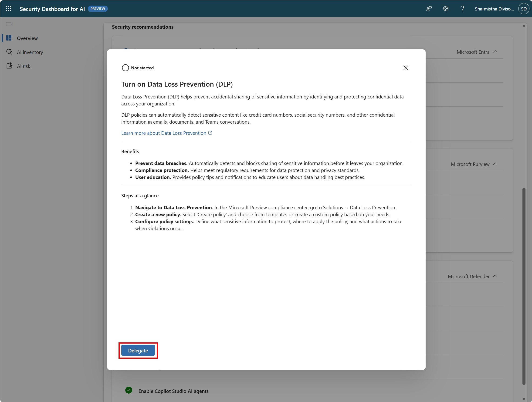Select AI inventory in left navigation

[30, 52]
